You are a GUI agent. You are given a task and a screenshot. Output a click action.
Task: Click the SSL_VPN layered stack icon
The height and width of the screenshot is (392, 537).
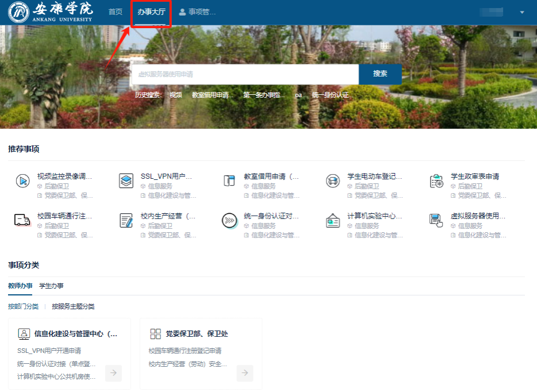pos(126,180)
